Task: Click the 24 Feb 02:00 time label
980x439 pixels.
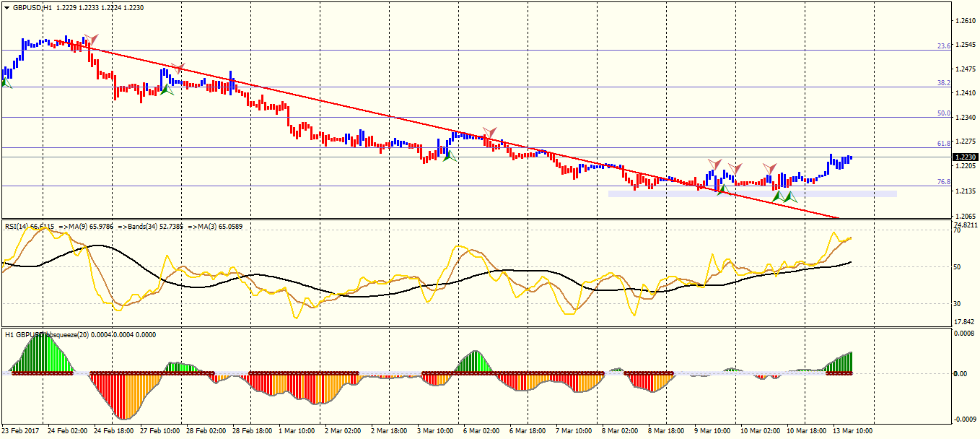Action: 69,431
